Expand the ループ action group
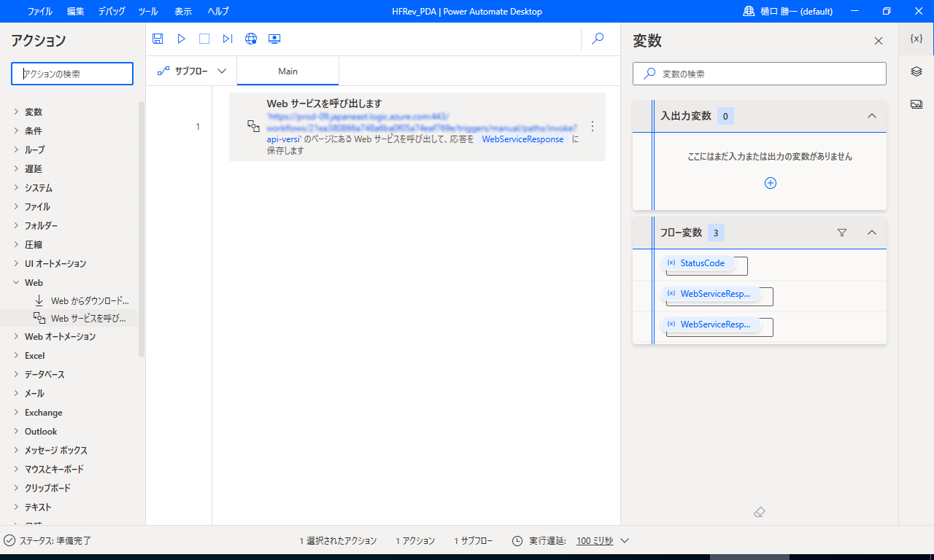Viewport: 934px width, 560px height. click(17, 149)
